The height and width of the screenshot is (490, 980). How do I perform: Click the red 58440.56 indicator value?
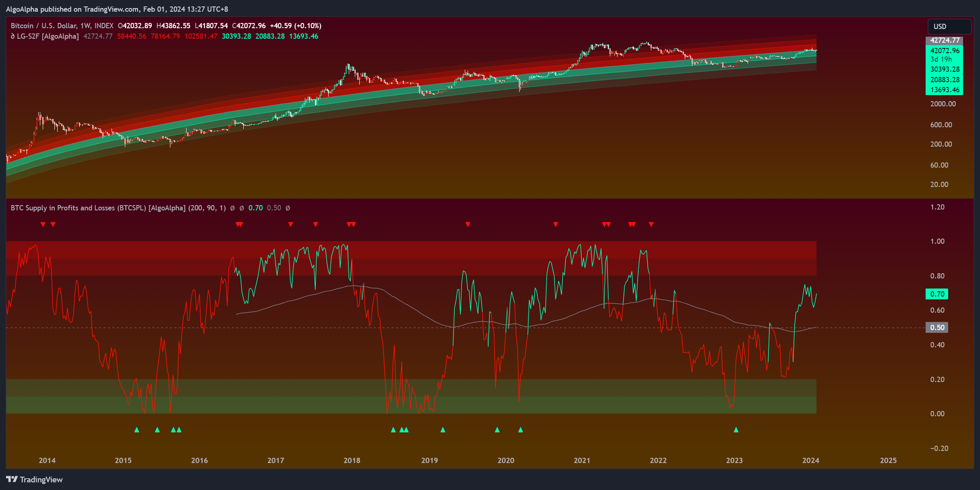132,36
